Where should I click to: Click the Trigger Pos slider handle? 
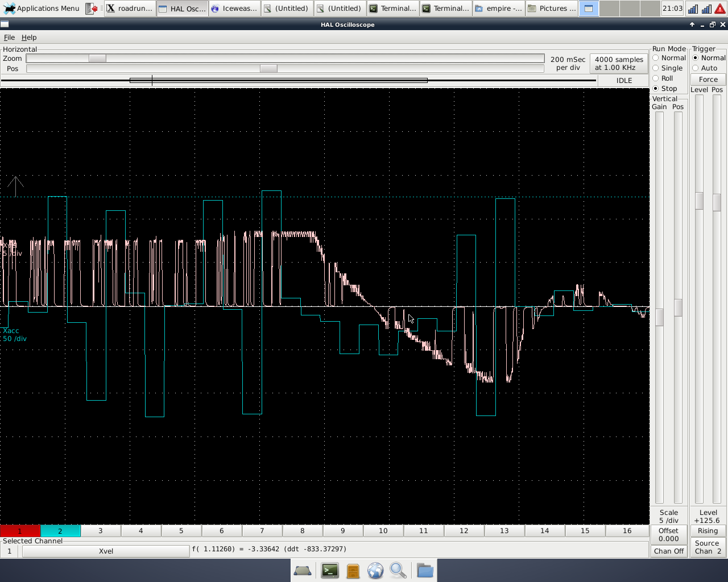[x=717, y=202]
